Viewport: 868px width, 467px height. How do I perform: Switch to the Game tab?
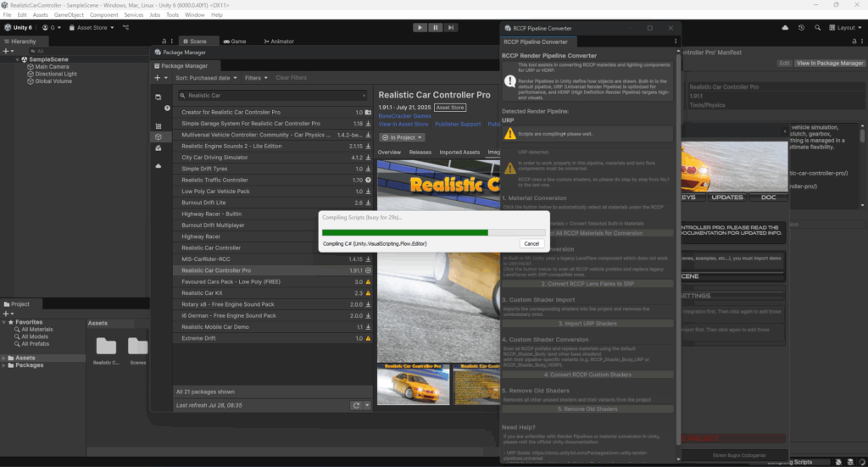pos(234,42)
